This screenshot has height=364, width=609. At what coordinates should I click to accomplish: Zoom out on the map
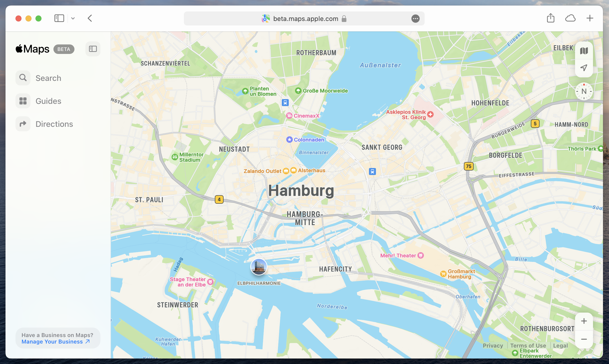click(584, 339)
